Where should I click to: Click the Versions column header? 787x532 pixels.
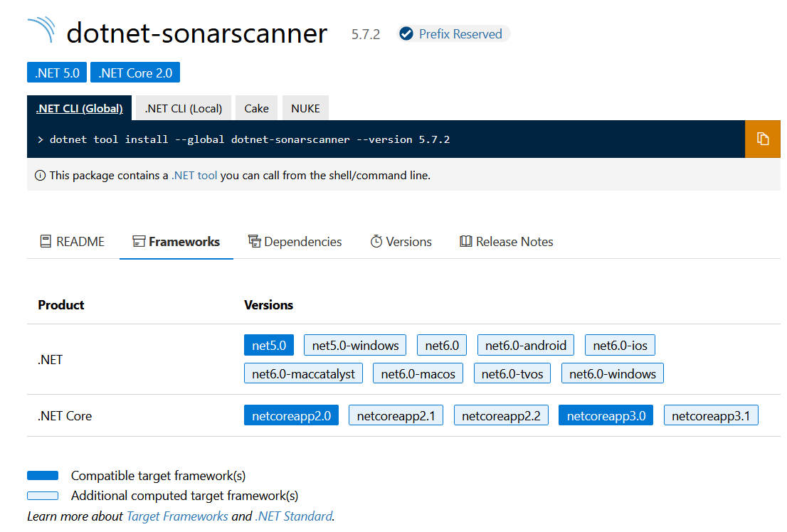point(268,304)
